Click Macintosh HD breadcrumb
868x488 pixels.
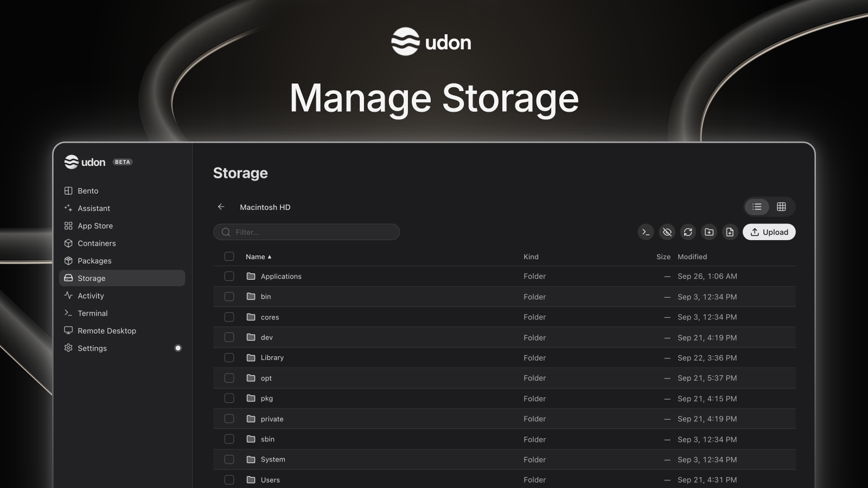point(265,207)
